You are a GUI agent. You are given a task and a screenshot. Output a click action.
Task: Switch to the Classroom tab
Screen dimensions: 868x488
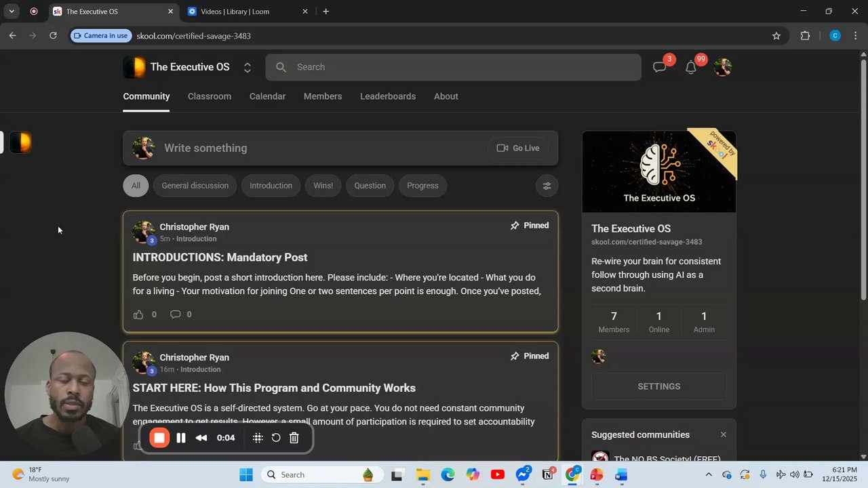tap(209, 96)
